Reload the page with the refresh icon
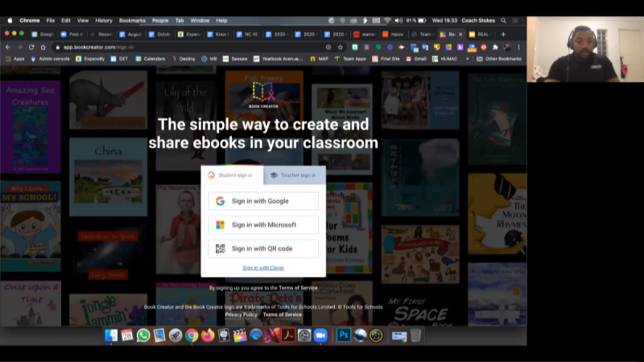Image resolution: width=644 pixels, height=362 pixels. click(31, 47)
